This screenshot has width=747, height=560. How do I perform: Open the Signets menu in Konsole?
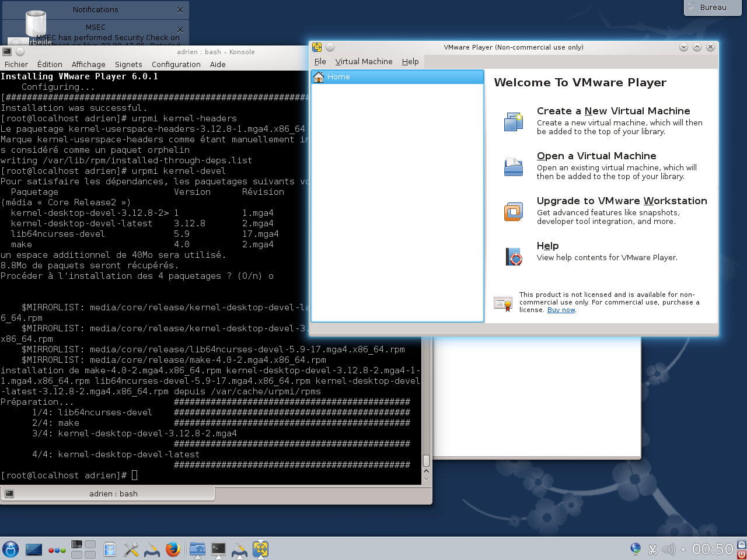128,65
